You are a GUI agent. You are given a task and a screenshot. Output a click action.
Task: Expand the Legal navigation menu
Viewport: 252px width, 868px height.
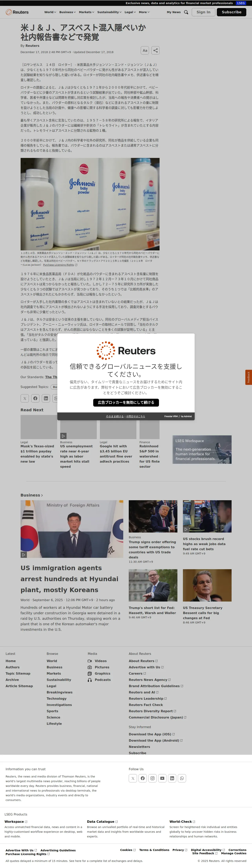(130, 12)
